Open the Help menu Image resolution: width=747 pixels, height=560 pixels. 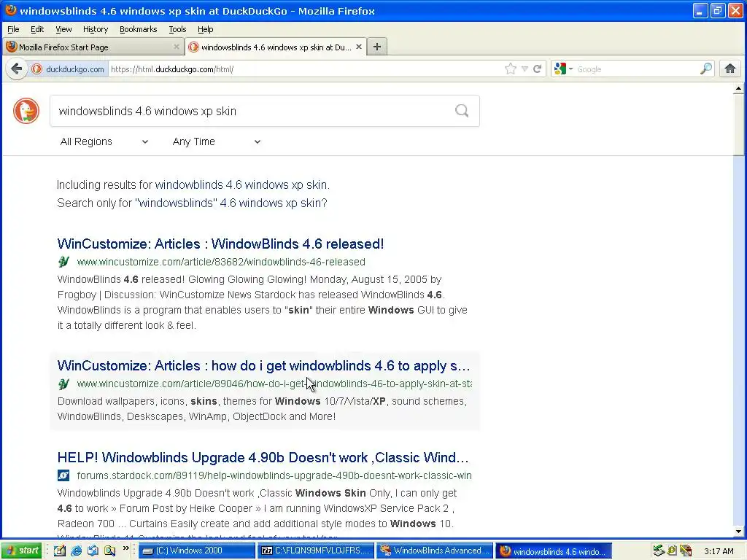[205, 29]
